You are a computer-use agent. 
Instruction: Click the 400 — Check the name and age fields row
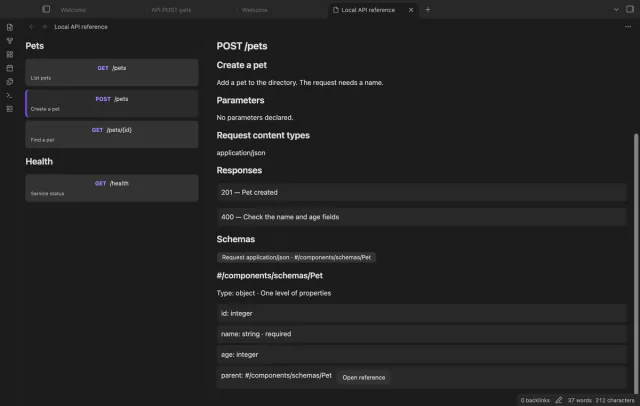(x=422, y=217)
